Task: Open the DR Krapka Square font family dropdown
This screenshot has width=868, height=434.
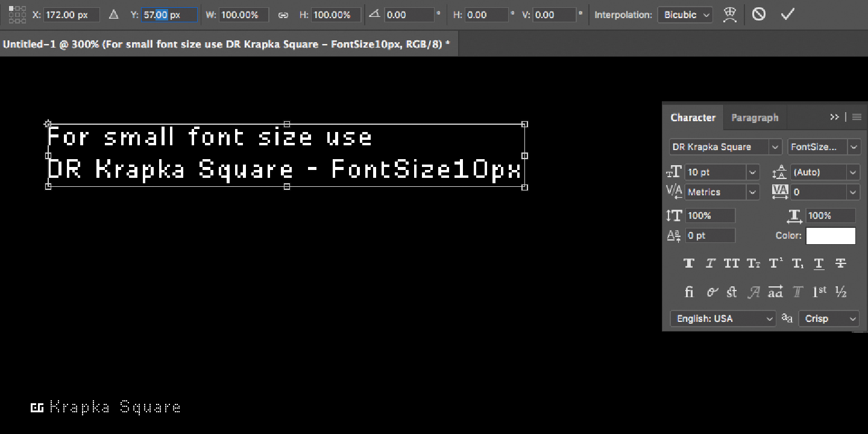Action: [x=725, y=147]
